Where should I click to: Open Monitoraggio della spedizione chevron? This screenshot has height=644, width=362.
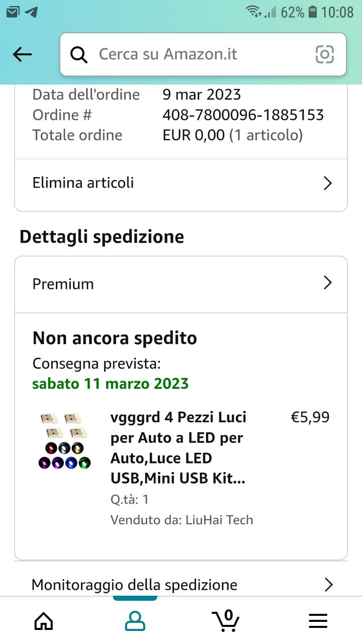[329, 585]
